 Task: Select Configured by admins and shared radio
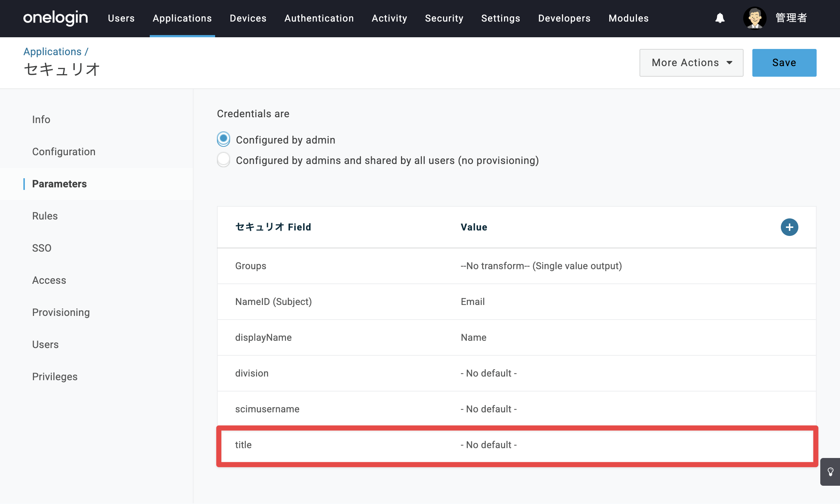[224, 160]
